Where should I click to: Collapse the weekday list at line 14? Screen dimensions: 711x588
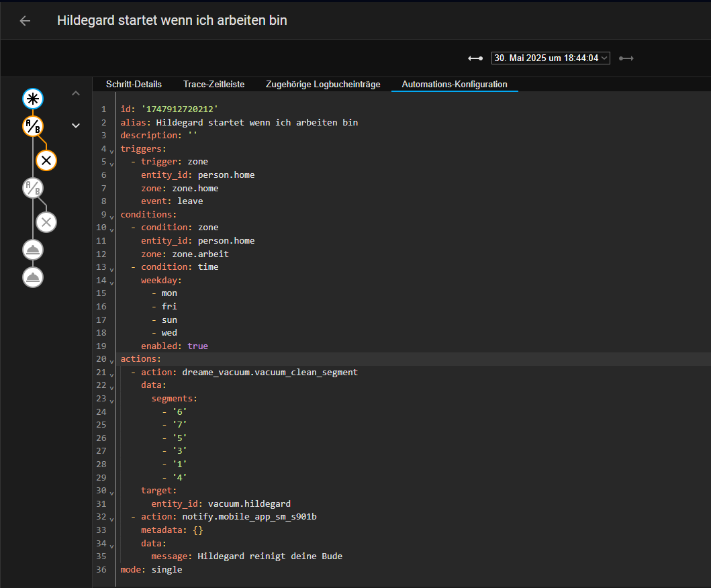111,283
